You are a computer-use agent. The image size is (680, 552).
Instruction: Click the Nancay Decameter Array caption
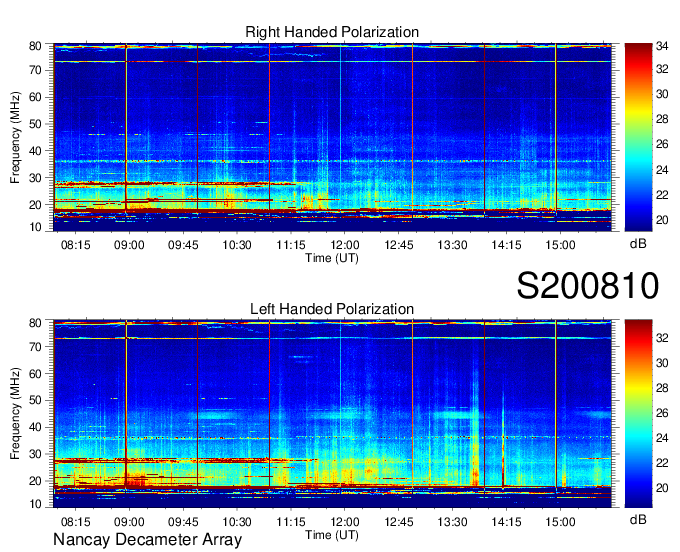(147, 540)
